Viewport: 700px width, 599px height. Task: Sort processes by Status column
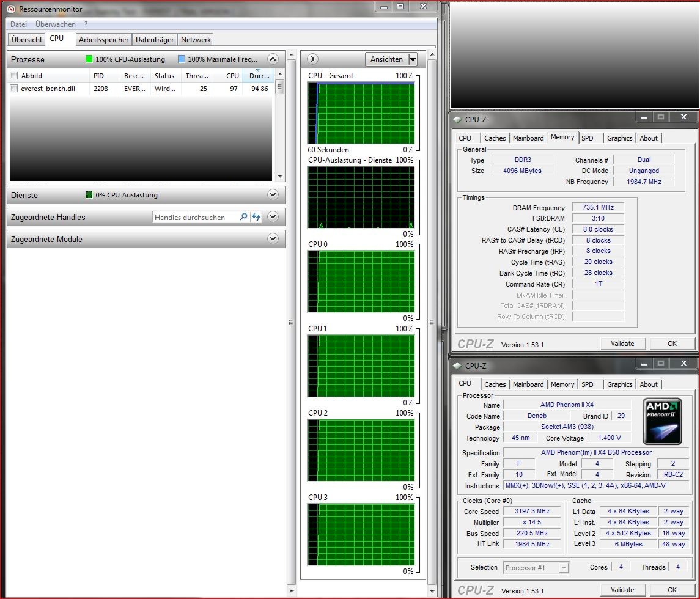[x=164, y=75]
